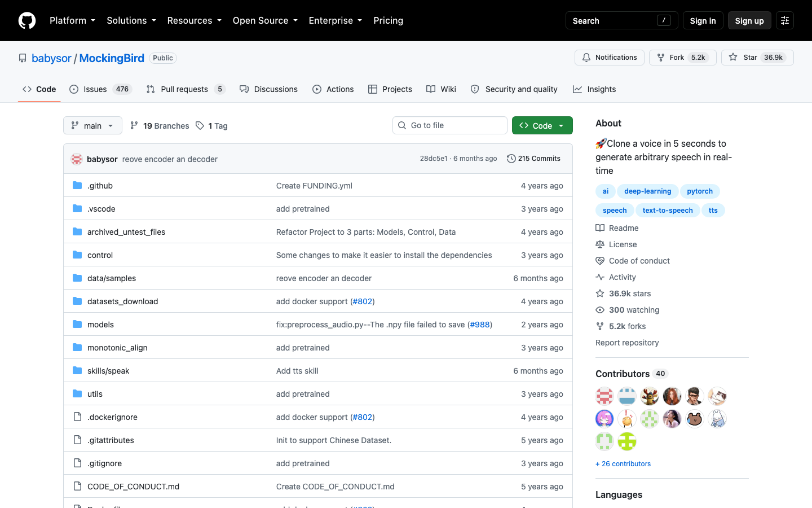Open the GitHub homepage logo
This screenshot has height=508, width=812.
27,20
